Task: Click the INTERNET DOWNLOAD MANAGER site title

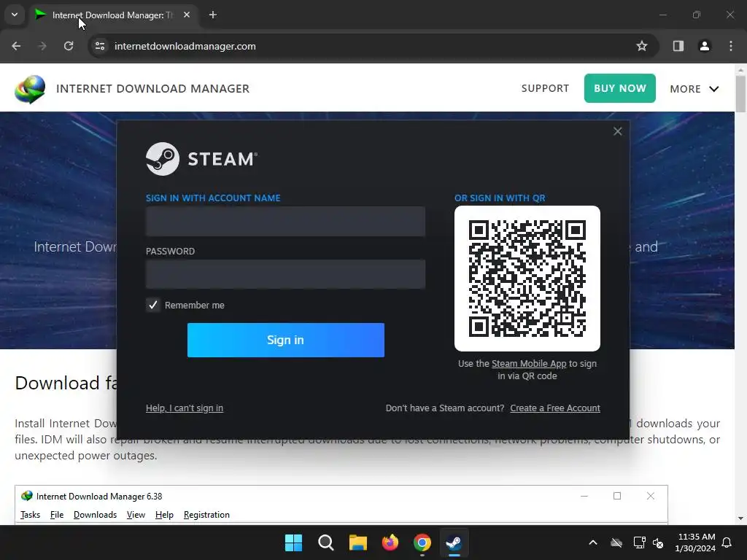Action: tap(153, 88)
